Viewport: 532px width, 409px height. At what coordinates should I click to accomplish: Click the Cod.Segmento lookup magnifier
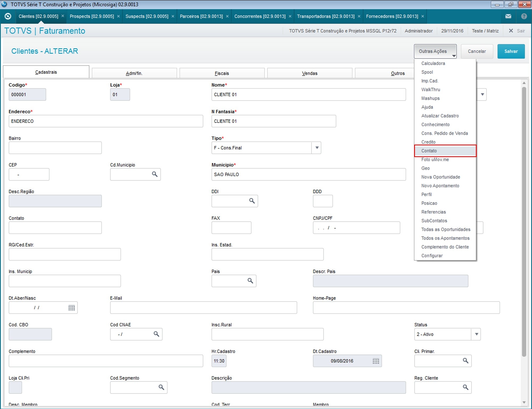coord(161,387)
